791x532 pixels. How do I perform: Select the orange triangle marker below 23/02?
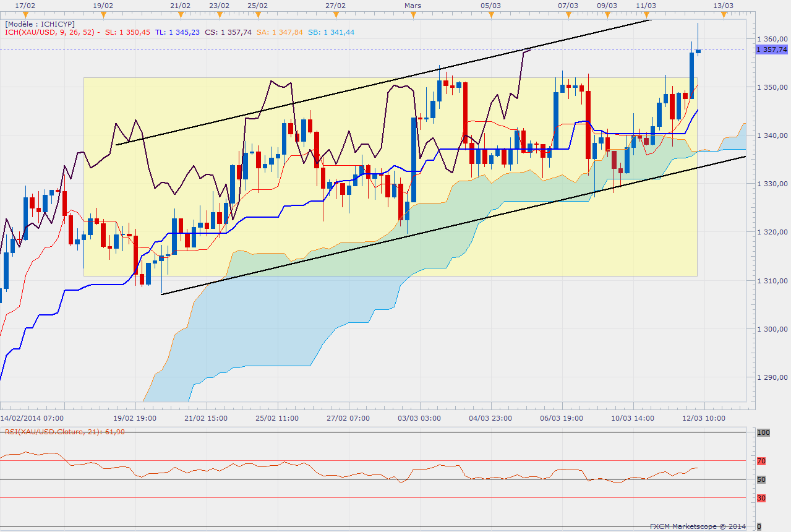click(219, 15)
